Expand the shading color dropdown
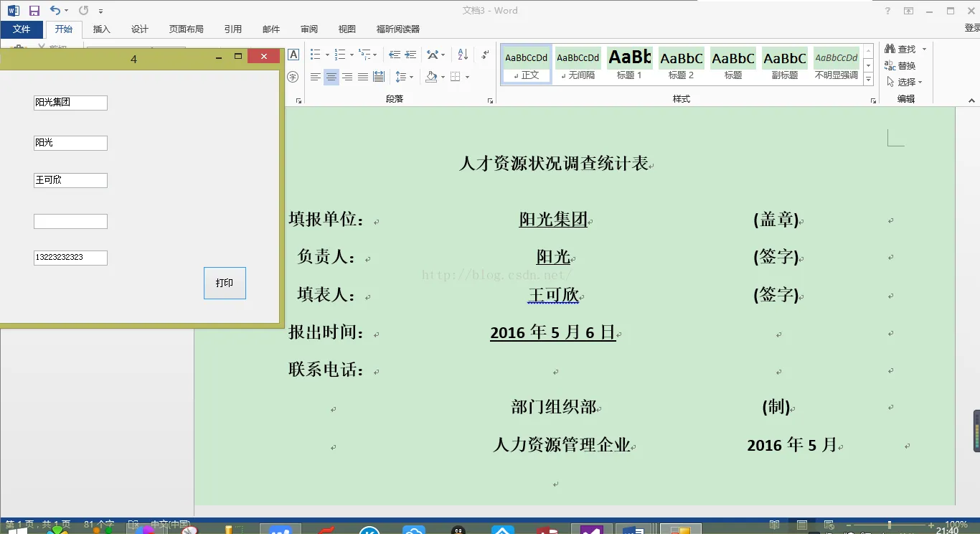The image size is (980, 534). click(x=443, y=77)
